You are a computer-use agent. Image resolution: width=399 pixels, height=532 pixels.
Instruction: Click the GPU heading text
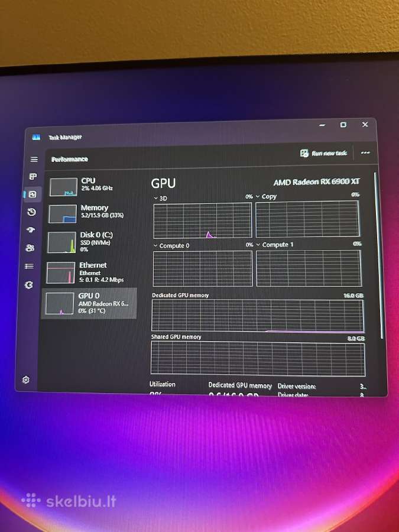(163, 183)
